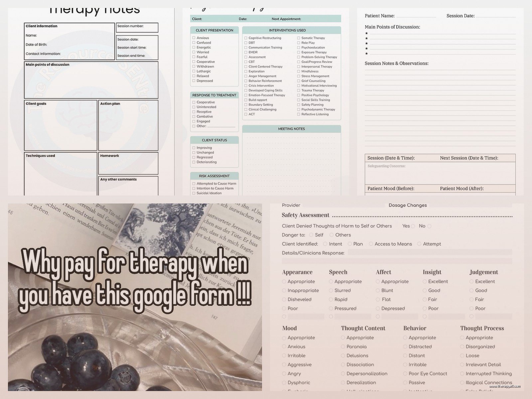Screen dimensions: 532x399
Task: Check Improving under Client Status
Action: click(194, 148)
